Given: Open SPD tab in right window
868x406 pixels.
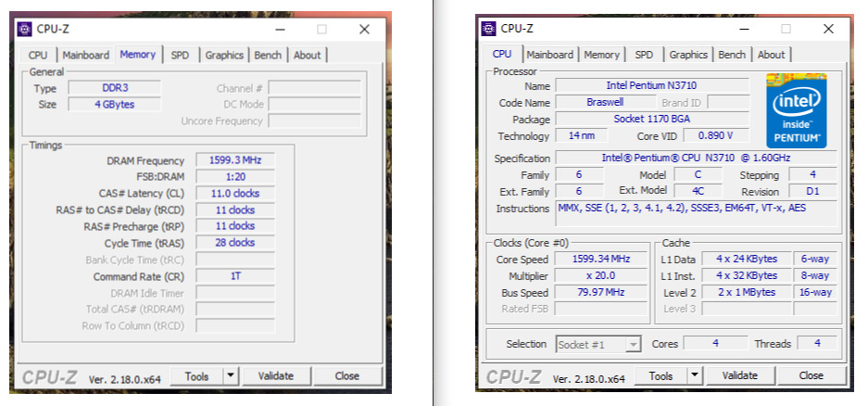Looking at the screenshot, I should [x=644, y=55].
